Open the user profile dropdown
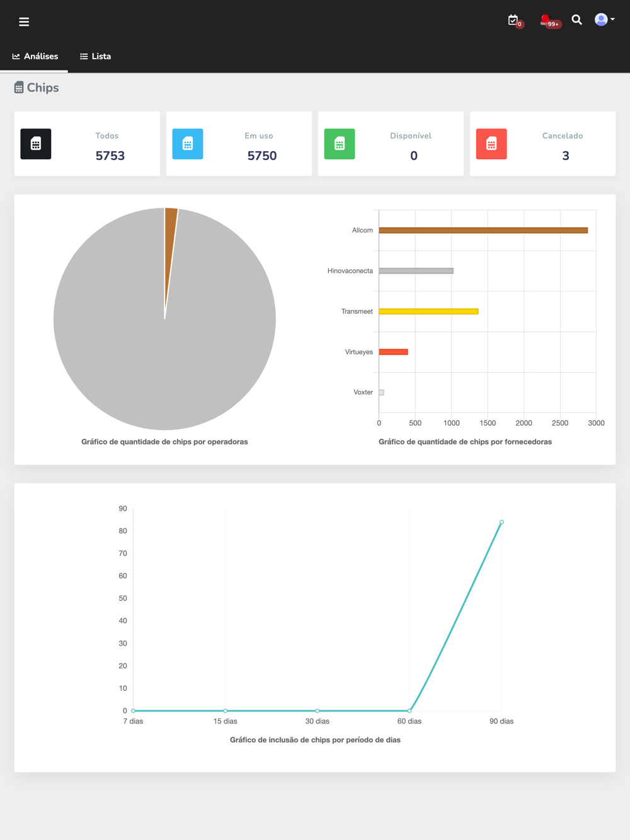The width and height of the screenshot is (630, 840). 605,20
